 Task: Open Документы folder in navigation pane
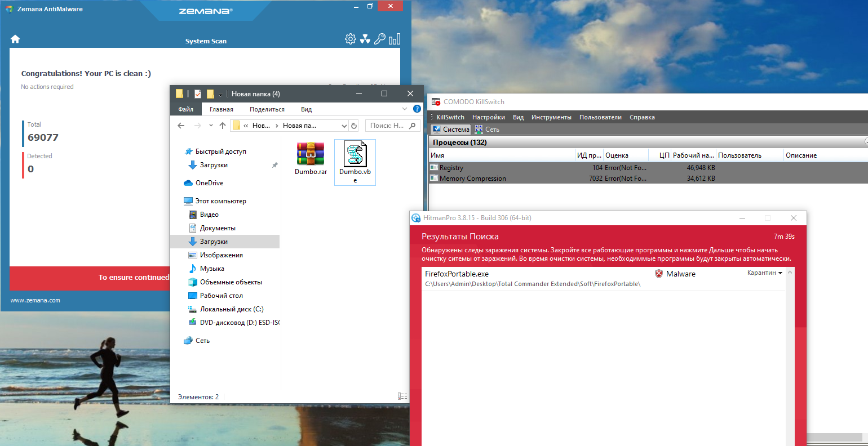click(x=212, y=228)
